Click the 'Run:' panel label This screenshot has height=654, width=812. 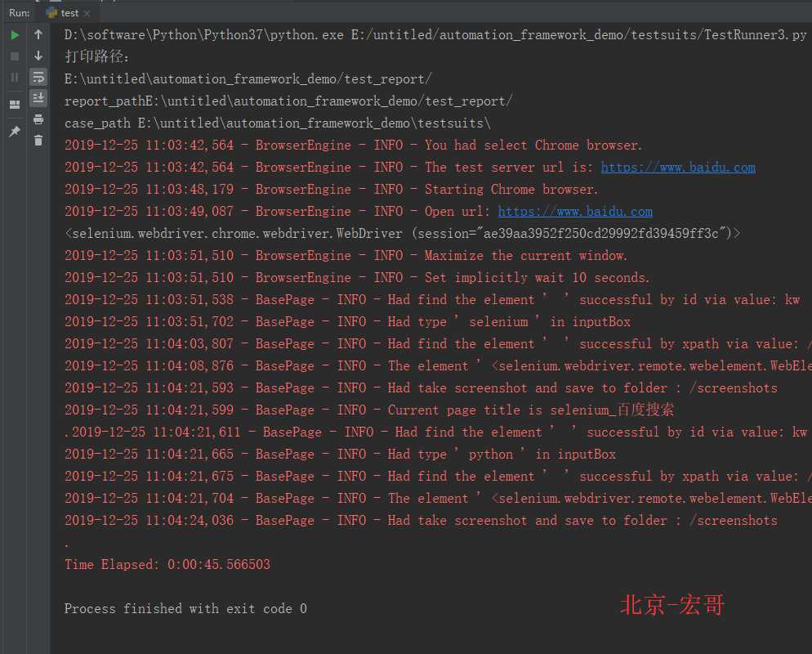pos(20,13)
